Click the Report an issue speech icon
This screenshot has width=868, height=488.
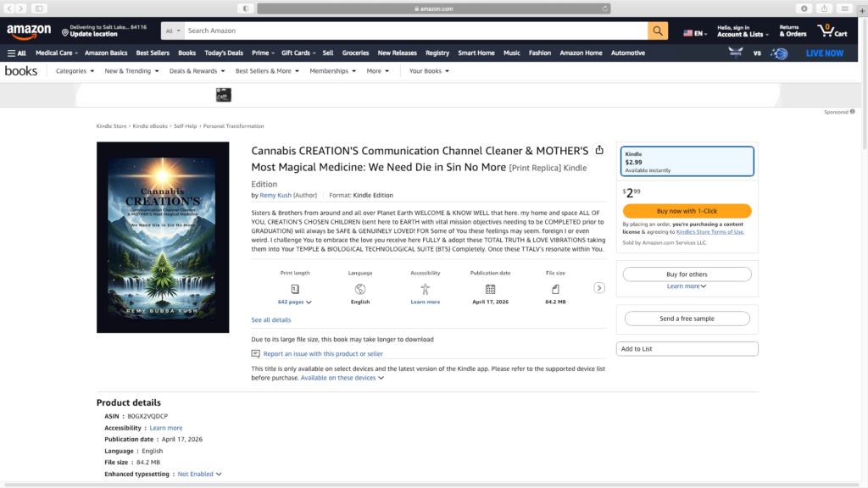click(256, 354)
